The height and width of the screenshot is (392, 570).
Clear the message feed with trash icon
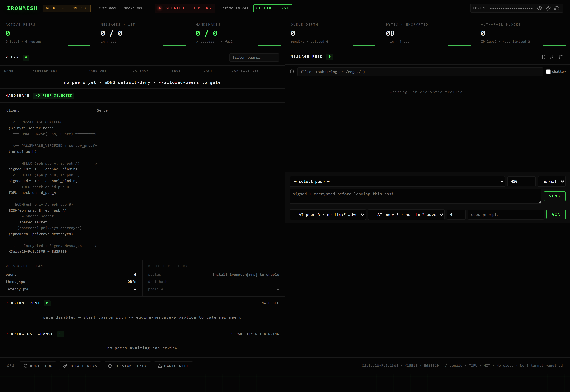point(561,57)
